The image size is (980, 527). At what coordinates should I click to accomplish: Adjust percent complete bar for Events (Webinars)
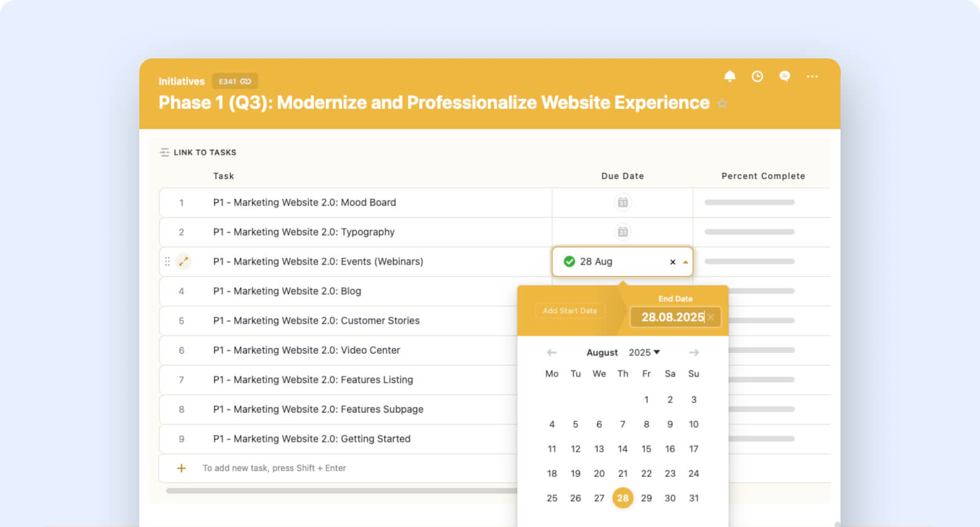coord(749,262)
